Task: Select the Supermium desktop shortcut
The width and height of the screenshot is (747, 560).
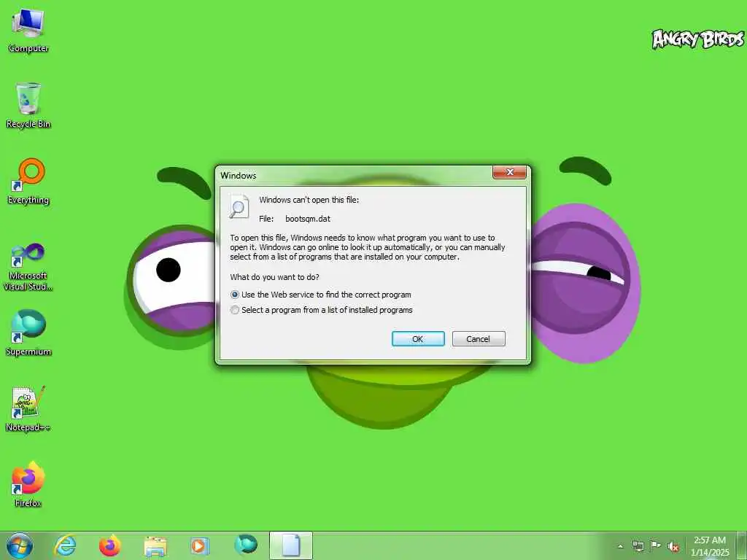Action: tap(28, 332)
